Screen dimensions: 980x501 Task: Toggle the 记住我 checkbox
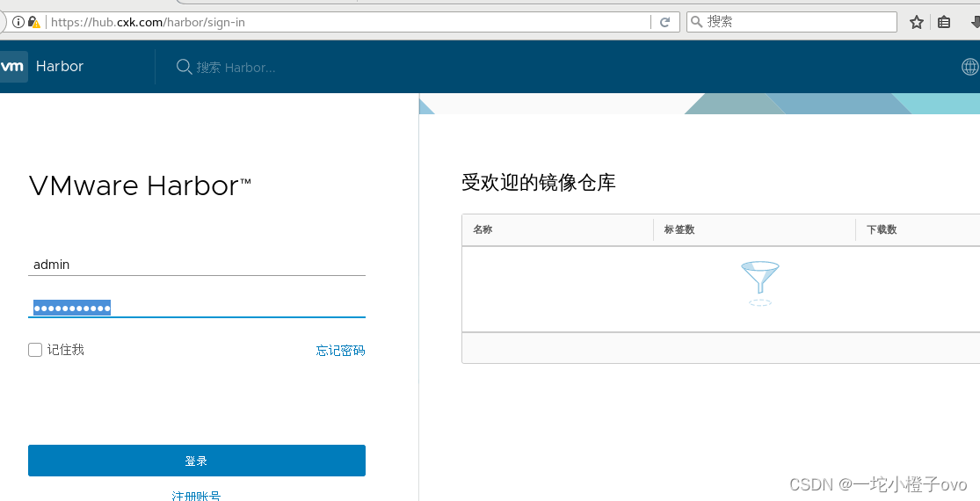click(x=35, y=350)
